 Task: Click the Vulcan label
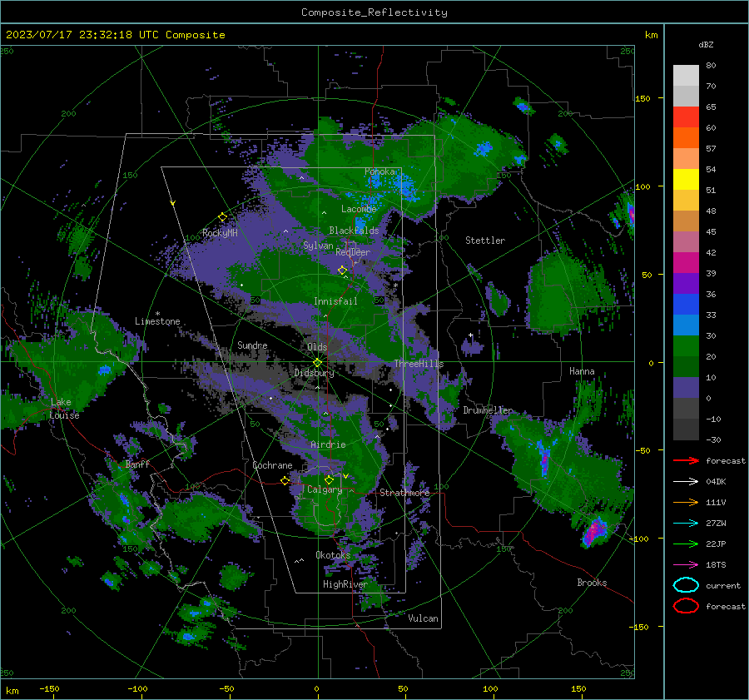[423, 618]
